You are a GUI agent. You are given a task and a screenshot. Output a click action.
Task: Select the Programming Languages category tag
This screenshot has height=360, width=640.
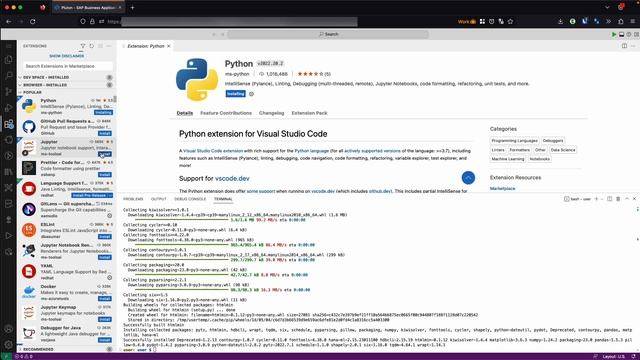pyautogui.click(x=514, y=140)
